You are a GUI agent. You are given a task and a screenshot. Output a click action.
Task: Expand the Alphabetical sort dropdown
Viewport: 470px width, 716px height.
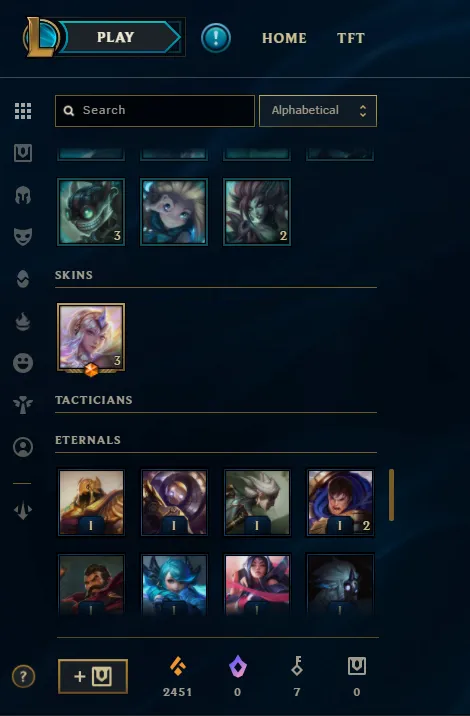pyautogui.click(x=318, y=111)
